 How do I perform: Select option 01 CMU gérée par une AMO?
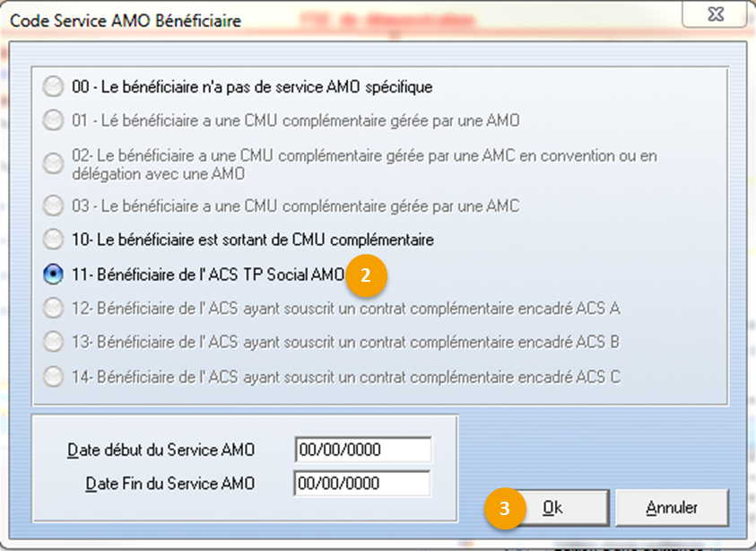pos(53,120)
